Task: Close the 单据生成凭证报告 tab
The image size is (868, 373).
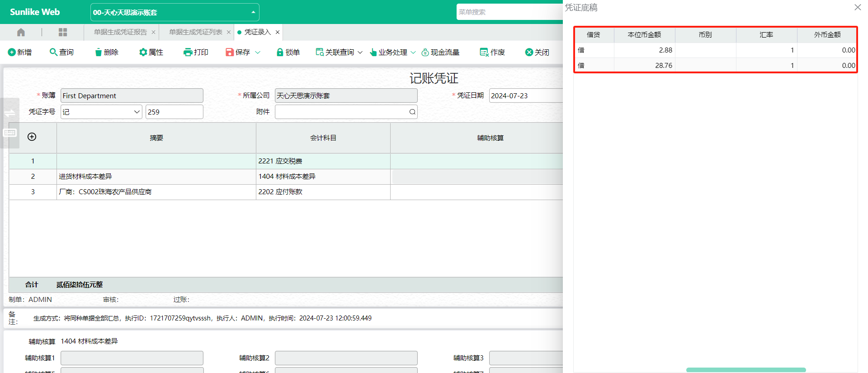Action: click(154, 32)
